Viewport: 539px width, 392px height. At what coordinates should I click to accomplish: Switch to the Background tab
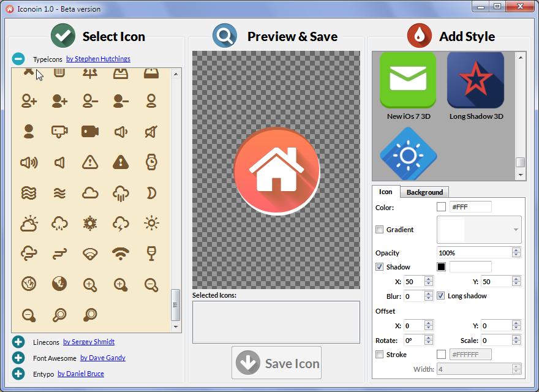(424, 192)
